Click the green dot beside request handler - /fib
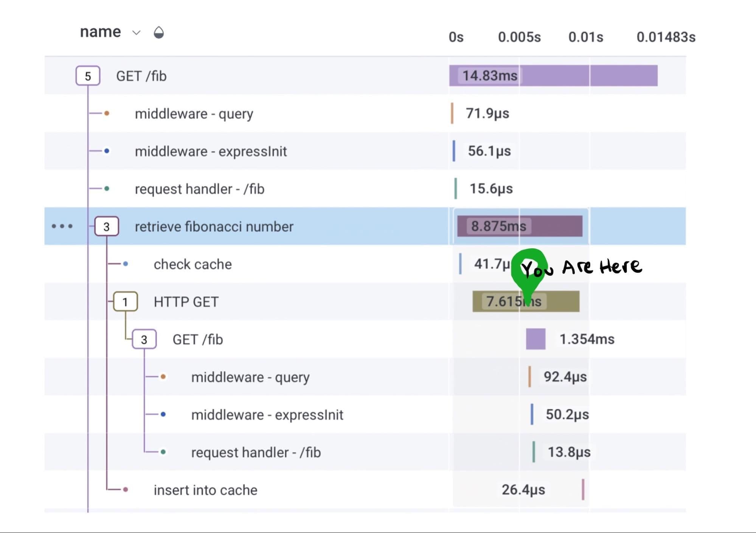The height and width of the screenshot is (533, 756). pos(107,188)
